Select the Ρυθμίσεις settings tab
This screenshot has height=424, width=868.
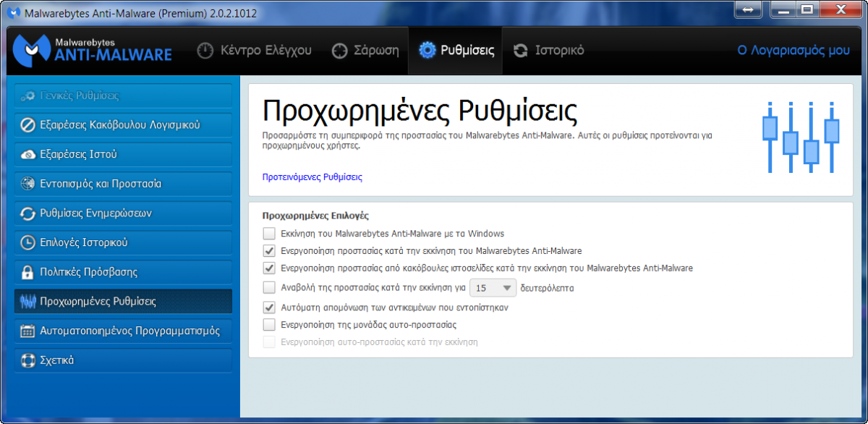click(456, 50)
